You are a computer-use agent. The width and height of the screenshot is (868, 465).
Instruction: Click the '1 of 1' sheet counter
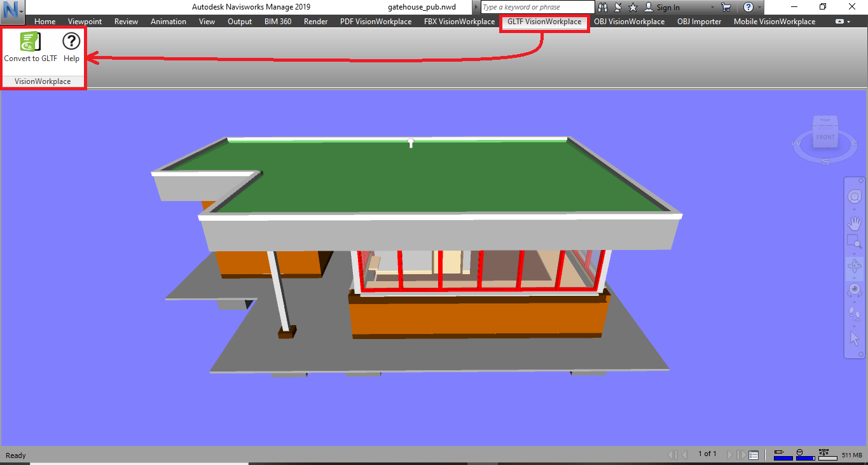click(707, 454)
